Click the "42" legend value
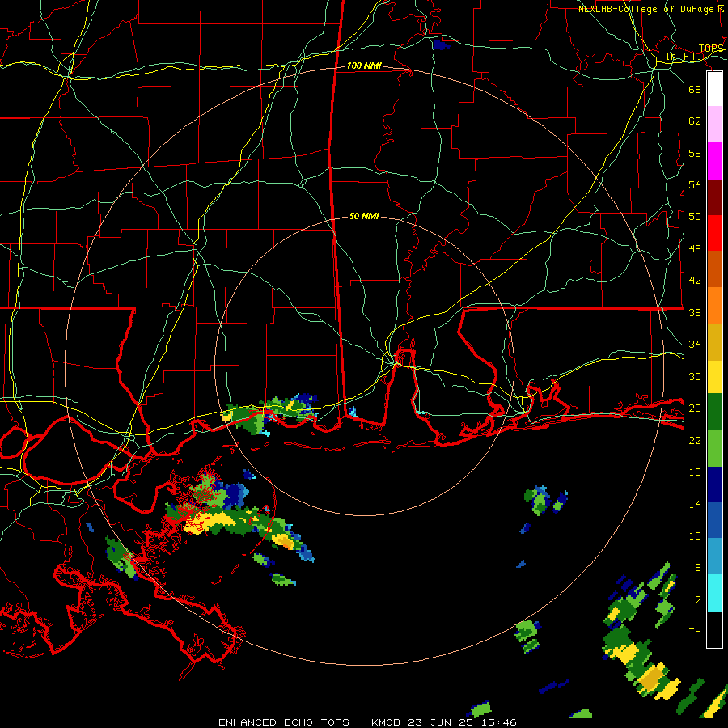Image resolution: width=728 pixels, height=728 pixels. pos(695,281)
